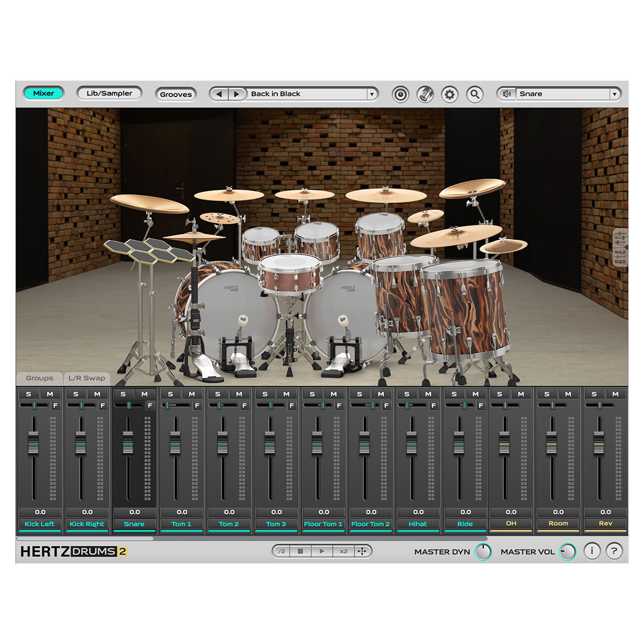Solo the Kick Left channel
644x644 pixels.
click(29, 394)
